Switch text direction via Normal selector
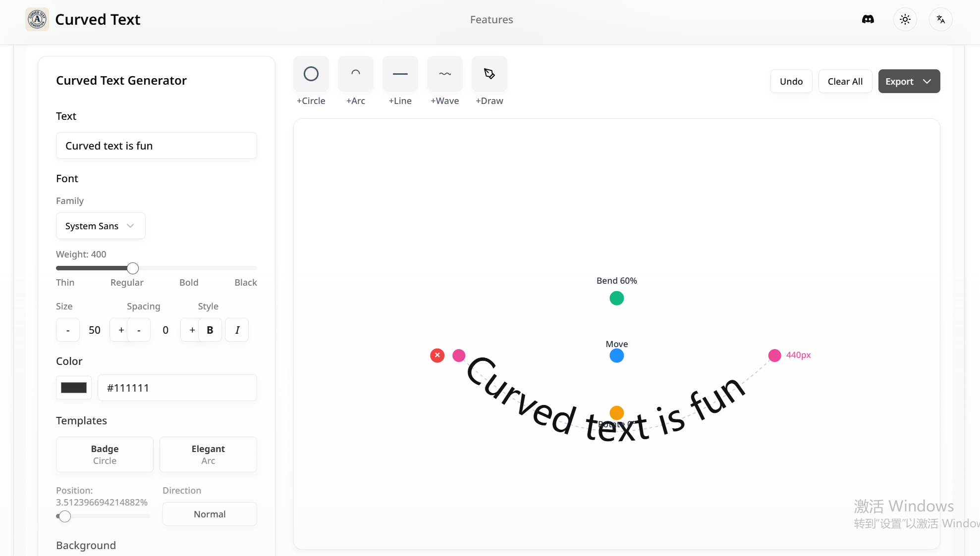Viewport: 980px width, 556px height. click(209, 514)
